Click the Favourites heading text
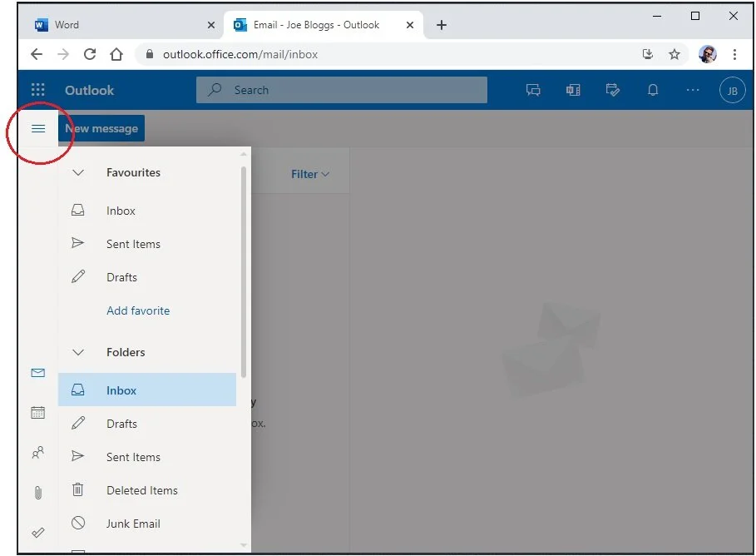Viewport: 756px width, 556px height. point(133,172)
